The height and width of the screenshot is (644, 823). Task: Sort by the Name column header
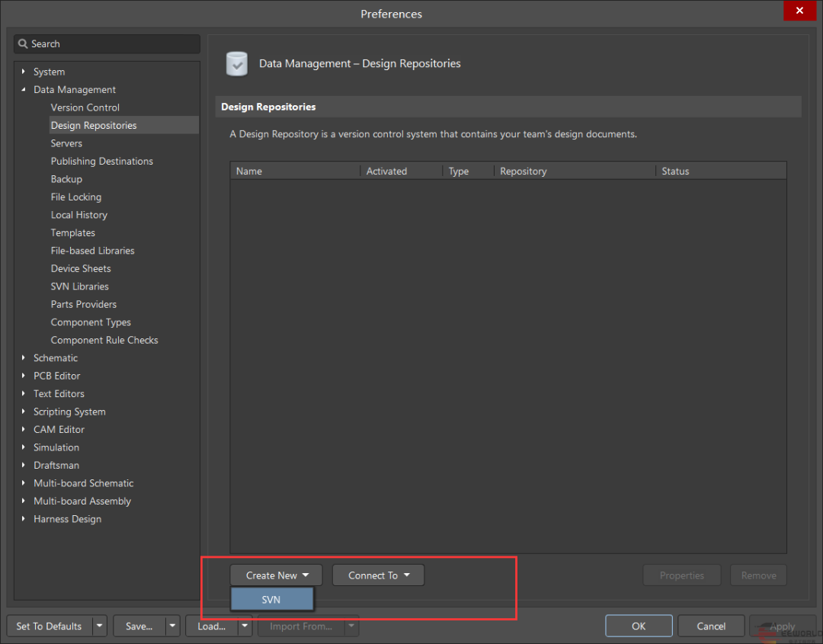[295, 171]
